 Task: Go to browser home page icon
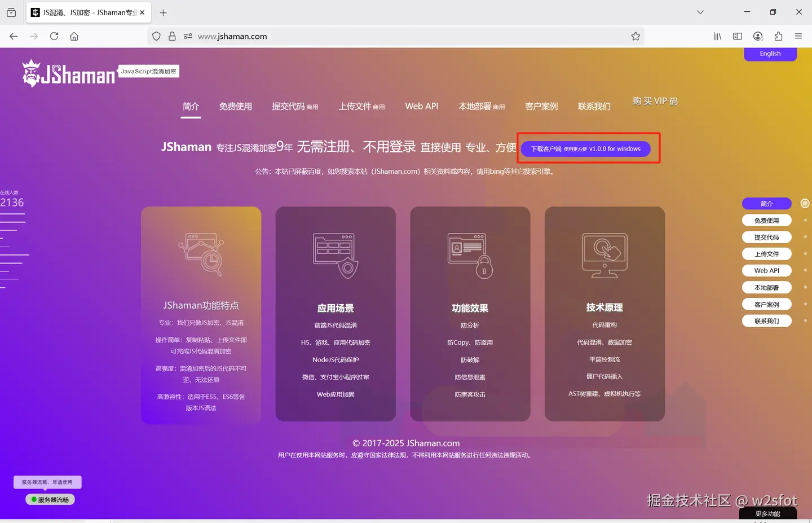pos(74,36)
